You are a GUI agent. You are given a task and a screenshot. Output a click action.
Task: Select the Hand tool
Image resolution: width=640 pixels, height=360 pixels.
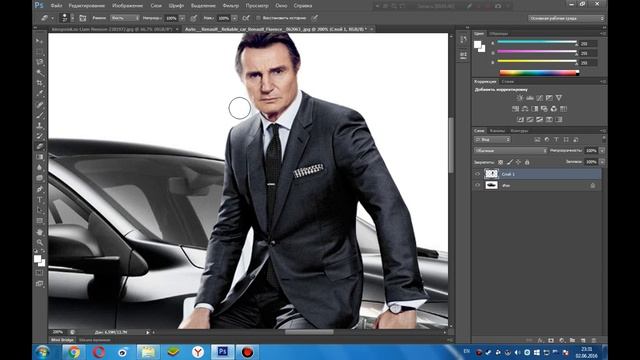click(40, 232)
